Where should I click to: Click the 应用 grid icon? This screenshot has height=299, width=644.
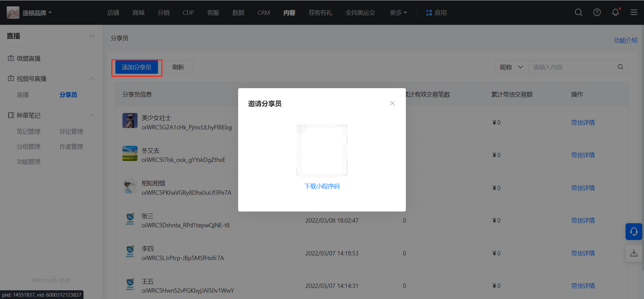[x=429, y=13]
